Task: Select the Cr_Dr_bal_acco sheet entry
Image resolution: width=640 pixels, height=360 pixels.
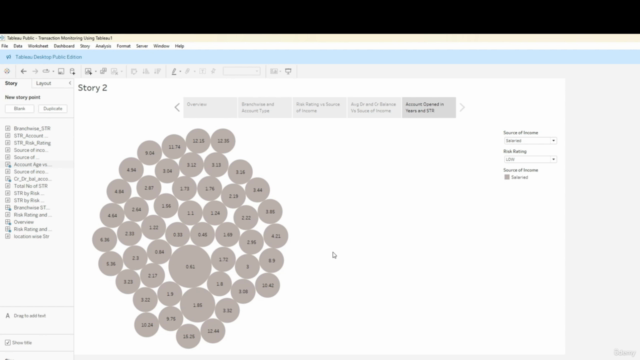Action: [x=32, y=179]
